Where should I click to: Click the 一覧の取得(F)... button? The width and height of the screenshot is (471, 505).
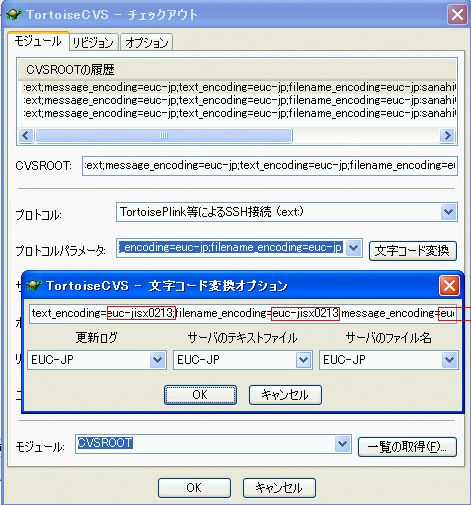pyautogui.click(x=407, y=447)
